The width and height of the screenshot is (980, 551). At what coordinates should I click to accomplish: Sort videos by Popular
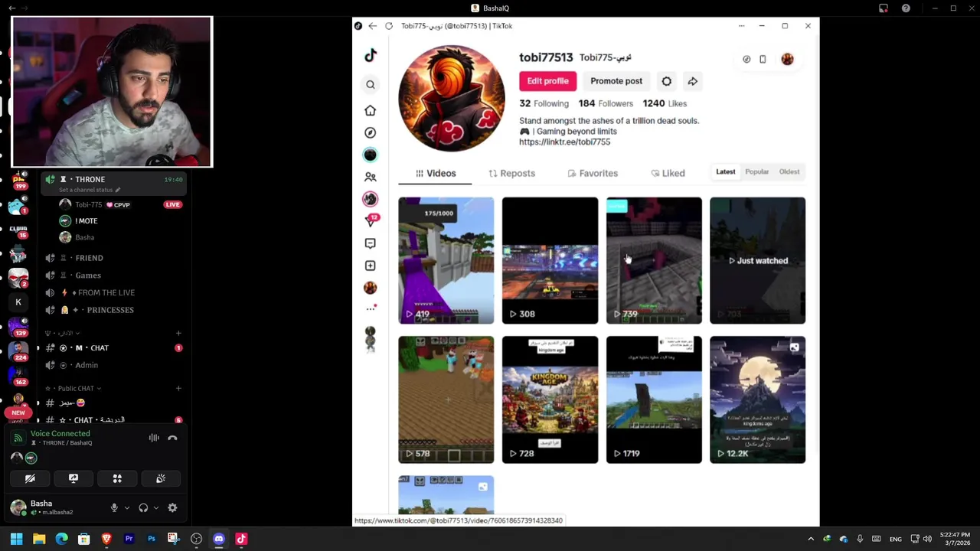(x=757, y=172)
